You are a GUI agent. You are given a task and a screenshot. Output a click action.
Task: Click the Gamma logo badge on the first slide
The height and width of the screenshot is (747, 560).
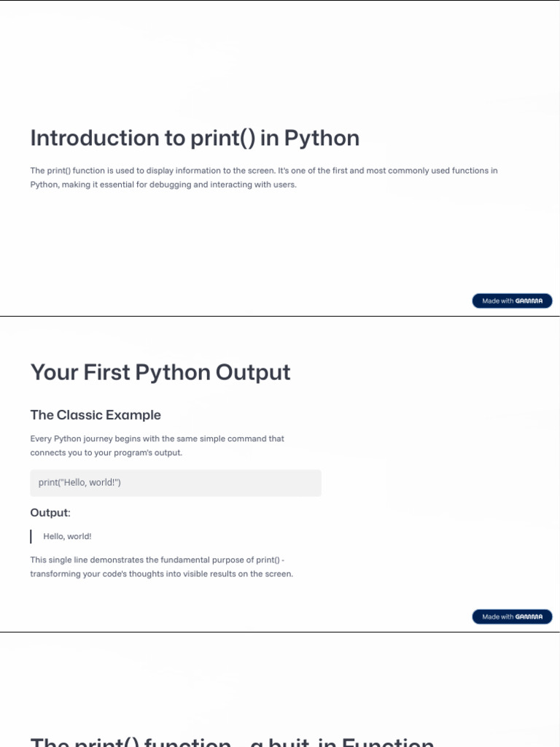click(x=512, y=301)
